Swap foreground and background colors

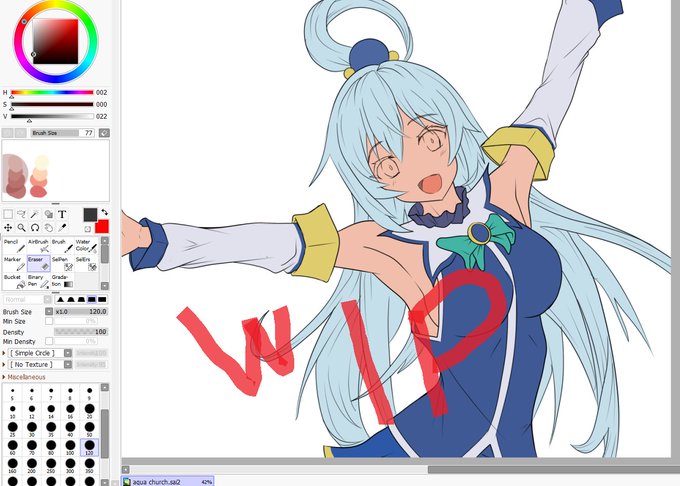click(105, 212)
